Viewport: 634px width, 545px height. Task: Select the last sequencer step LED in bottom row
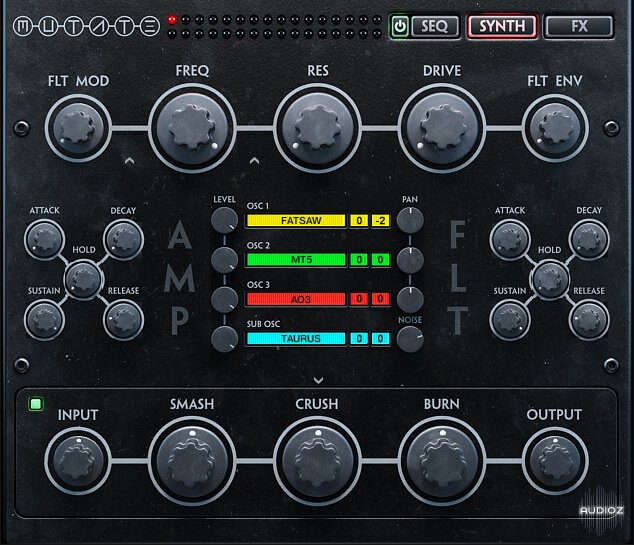coord(377,33)
